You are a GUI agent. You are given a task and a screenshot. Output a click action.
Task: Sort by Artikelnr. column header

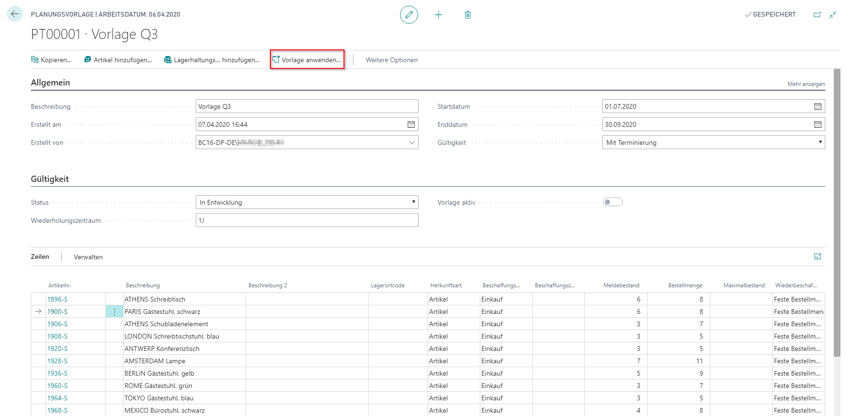(60, 285)
